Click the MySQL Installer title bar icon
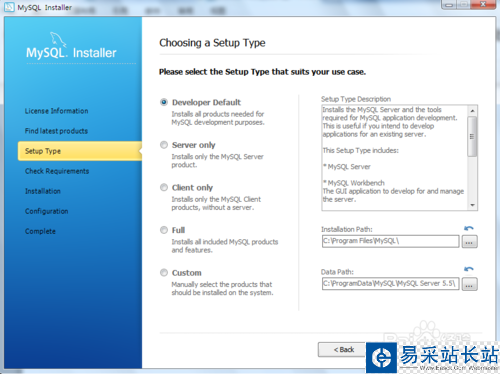The height and width of the screenshot is (374, 500). (x=9, y=7)
